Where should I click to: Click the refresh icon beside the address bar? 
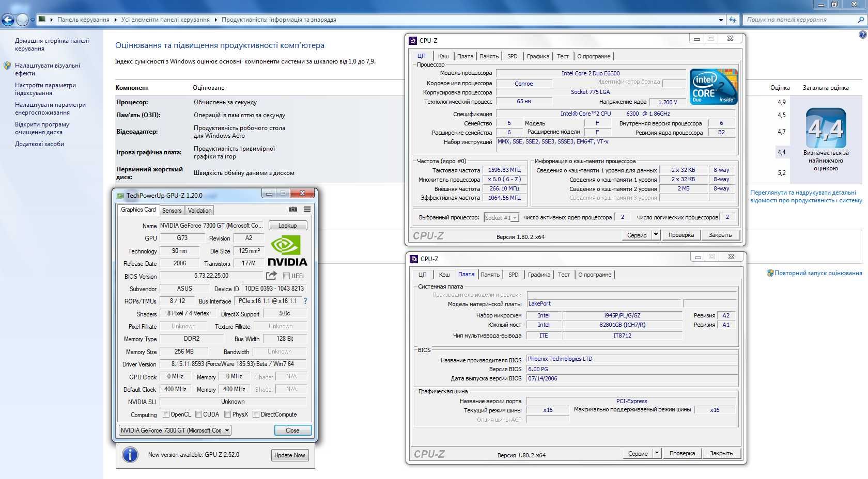(732, 20)
